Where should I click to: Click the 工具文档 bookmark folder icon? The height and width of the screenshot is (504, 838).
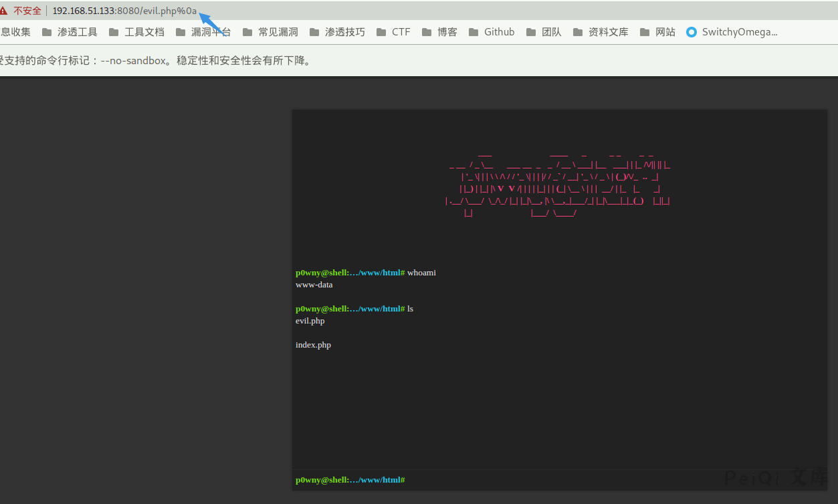(114, 32)
